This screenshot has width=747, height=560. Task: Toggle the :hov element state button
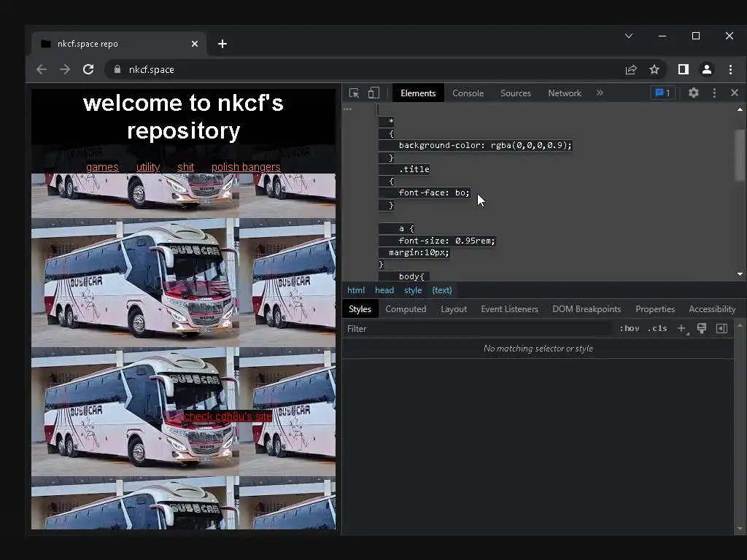click(630, 329)
